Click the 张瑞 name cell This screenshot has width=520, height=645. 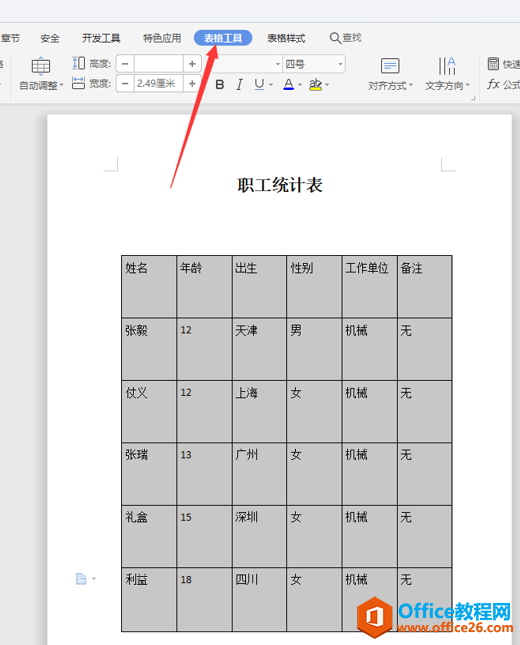click(149, 474)
